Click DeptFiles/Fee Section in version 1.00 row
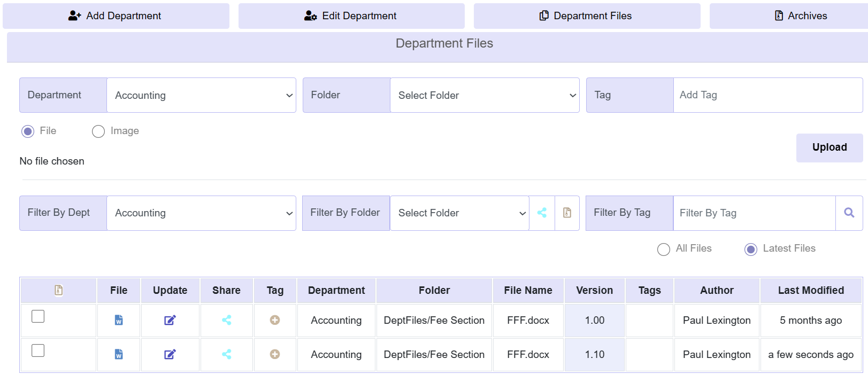Image resolution: width=868 pixels, height=374 pixels. [434, 320]
